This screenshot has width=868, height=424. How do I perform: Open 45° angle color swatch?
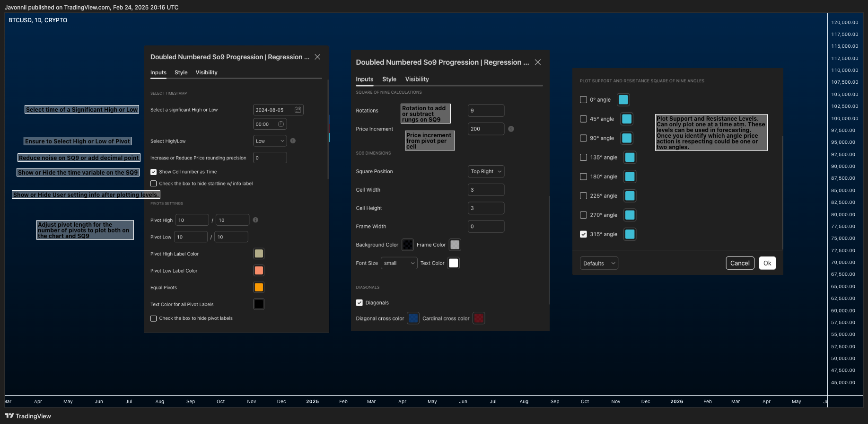click(627, 119)
